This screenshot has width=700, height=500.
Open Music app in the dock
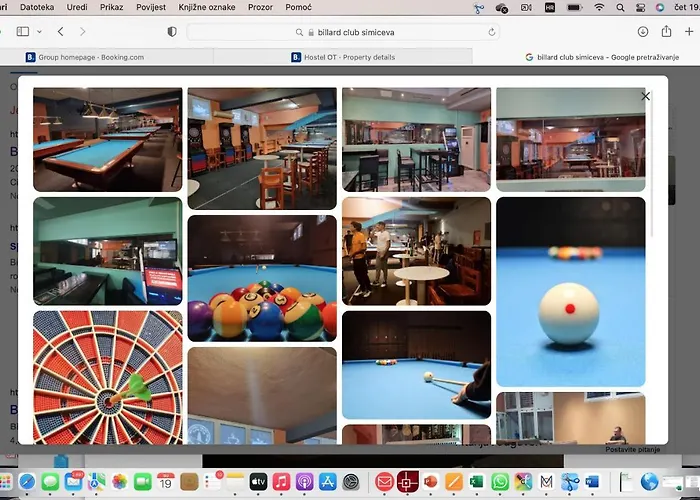click(282, 482)
